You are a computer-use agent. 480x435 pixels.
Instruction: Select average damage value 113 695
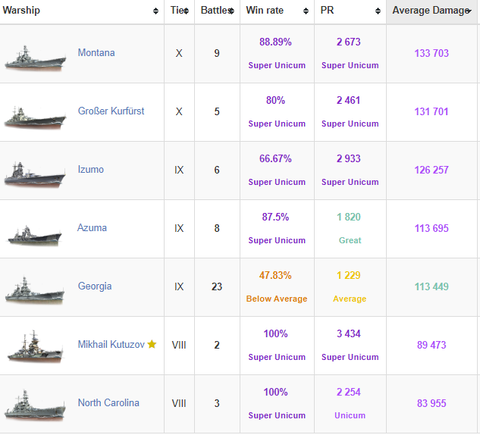click(432, 228)
